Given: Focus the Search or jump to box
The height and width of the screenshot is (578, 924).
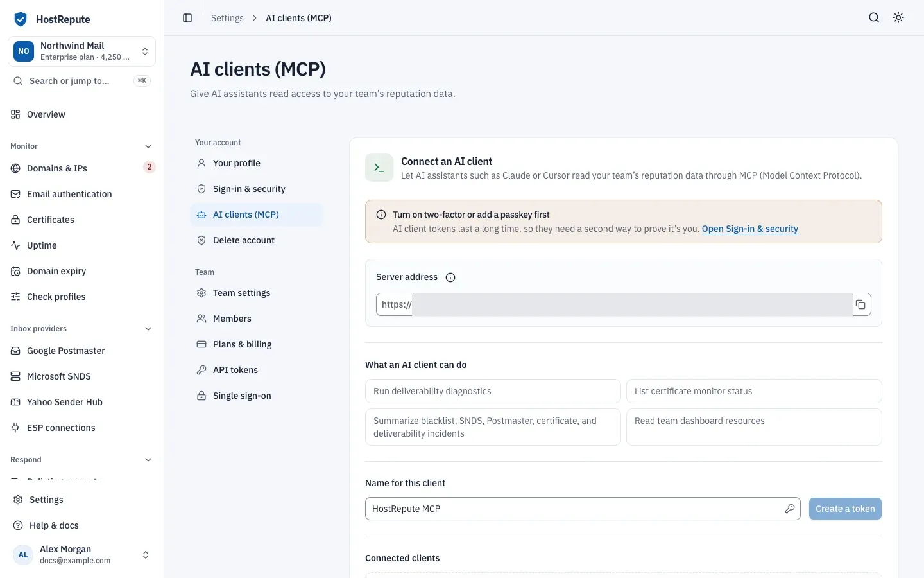Looking at the screenshot, I should click(x=81, y=81).
